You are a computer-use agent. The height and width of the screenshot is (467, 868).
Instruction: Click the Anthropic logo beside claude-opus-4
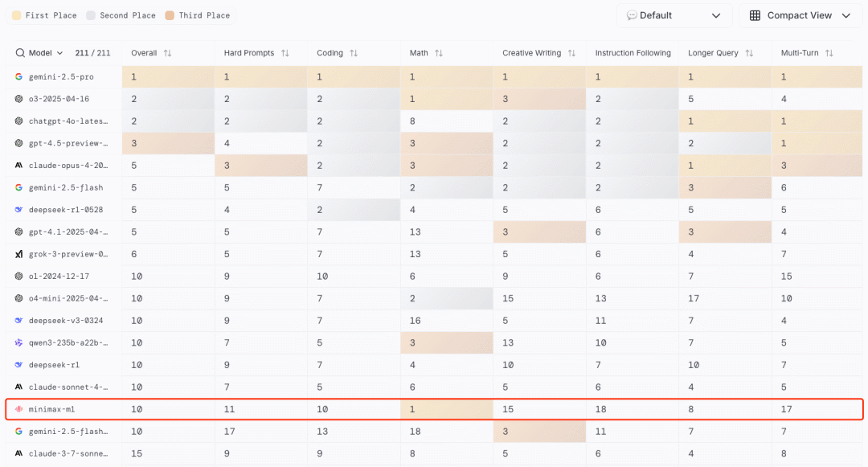coord(18,166)
